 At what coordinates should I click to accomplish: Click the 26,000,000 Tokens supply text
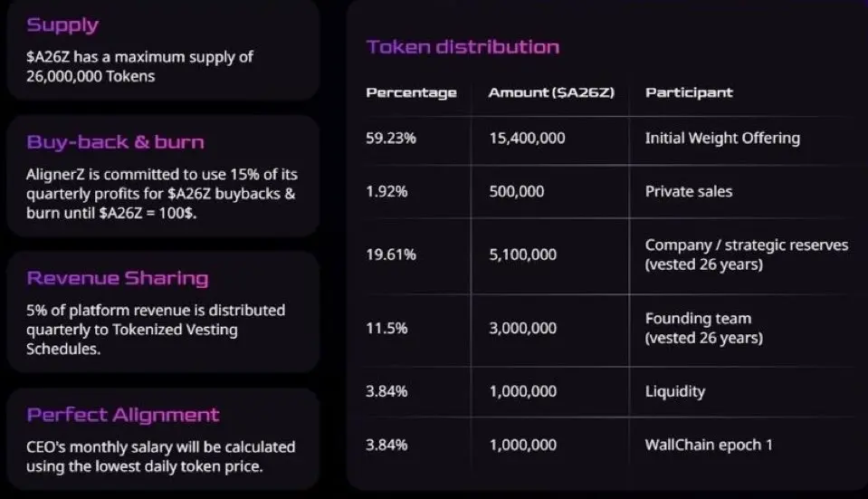91,77
